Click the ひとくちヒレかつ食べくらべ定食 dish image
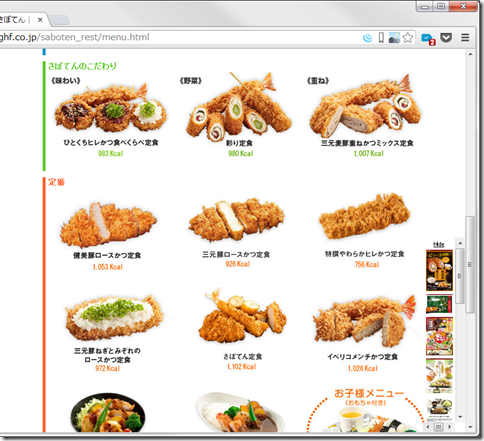The image size is (484, 441). click(110, 107)
